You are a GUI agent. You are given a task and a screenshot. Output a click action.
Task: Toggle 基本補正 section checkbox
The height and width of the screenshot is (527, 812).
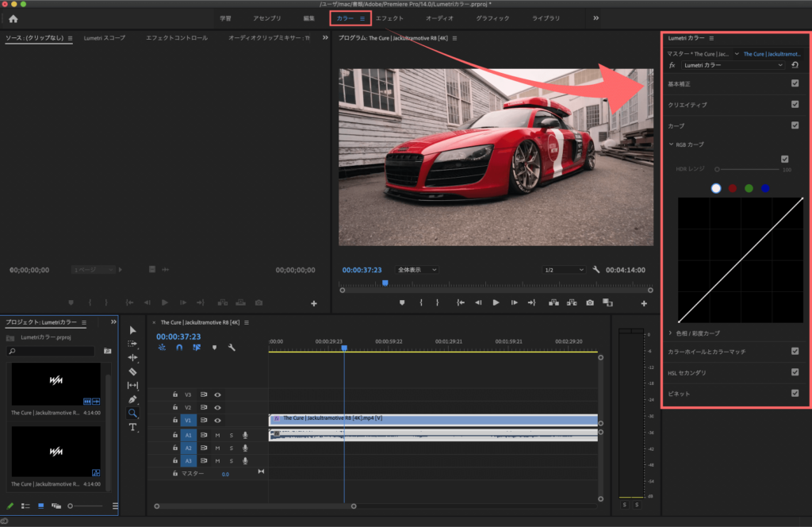pos(795,83)
